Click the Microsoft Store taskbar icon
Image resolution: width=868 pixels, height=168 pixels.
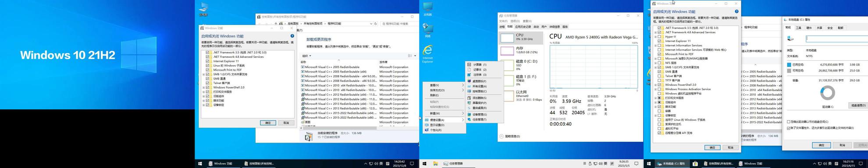pyautogui.click(x=695, y=164)
